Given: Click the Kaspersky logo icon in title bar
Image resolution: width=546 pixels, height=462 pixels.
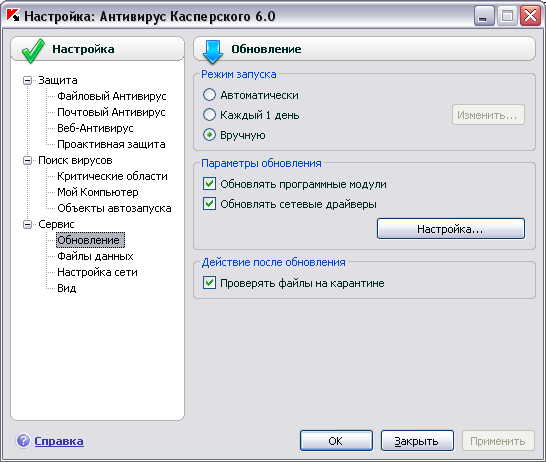Looking at the screenshot, I should (13, 15).
